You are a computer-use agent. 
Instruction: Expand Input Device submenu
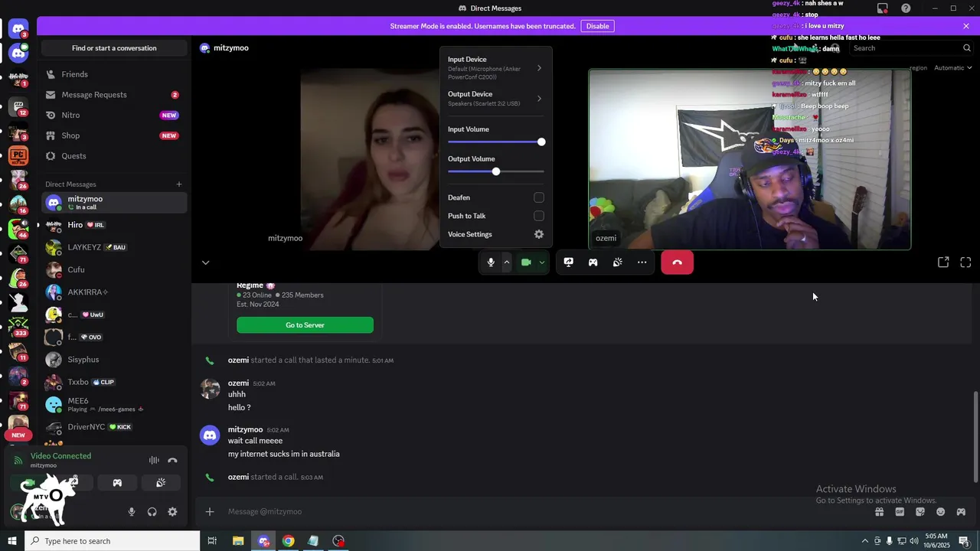pos(495,67)
